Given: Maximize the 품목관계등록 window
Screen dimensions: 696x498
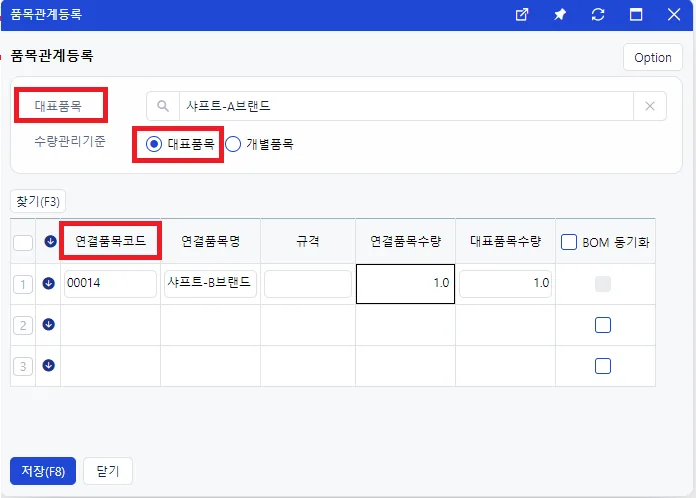Looking at the screenshot, I should click(636, 15).
